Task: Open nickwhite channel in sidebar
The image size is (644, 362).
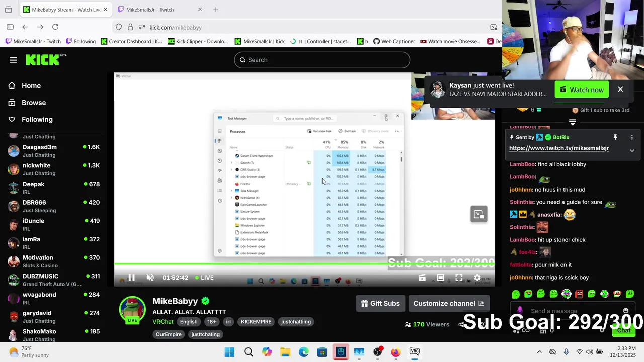Action: click(x=53, y=169)
